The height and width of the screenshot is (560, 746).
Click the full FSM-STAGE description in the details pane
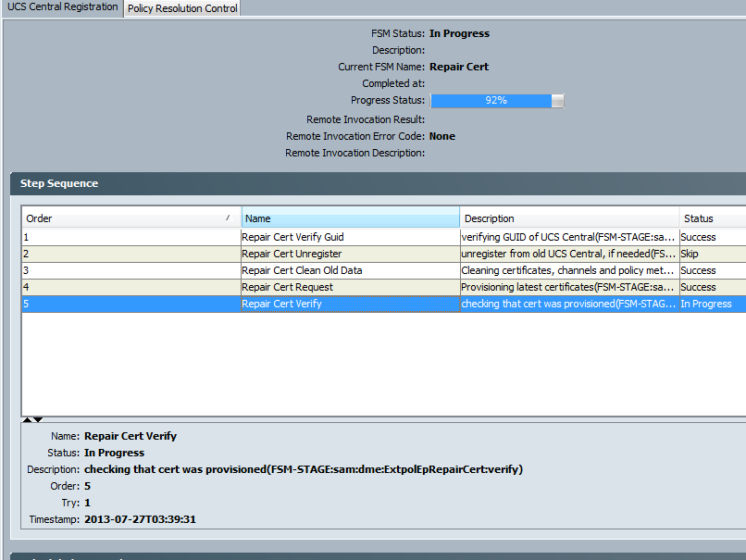point(304,469)
